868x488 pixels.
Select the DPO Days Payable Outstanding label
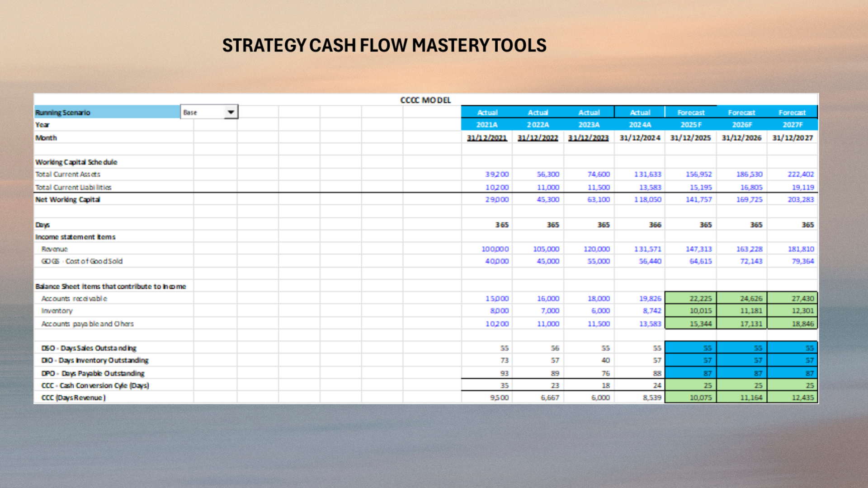point(93,373)
